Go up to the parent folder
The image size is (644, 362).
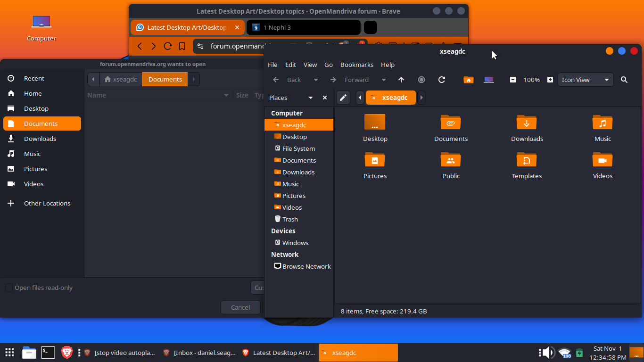click(401, 80)
